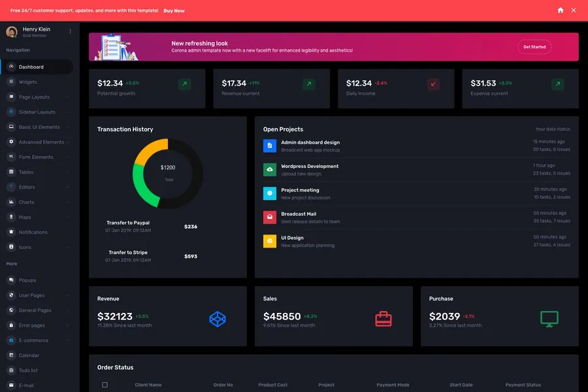Expand the Basic UI Elements menu
The width and height of the screenshot is (588, 392).
(39, 127)
